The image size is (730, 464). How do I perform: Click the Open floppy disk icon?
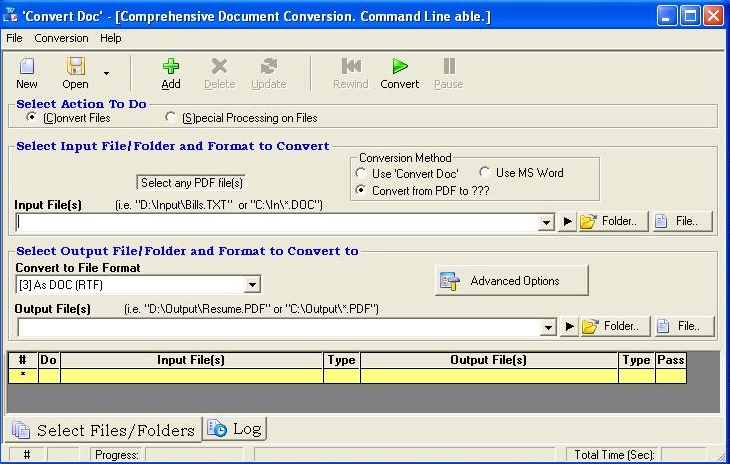[x=75, y=66]
